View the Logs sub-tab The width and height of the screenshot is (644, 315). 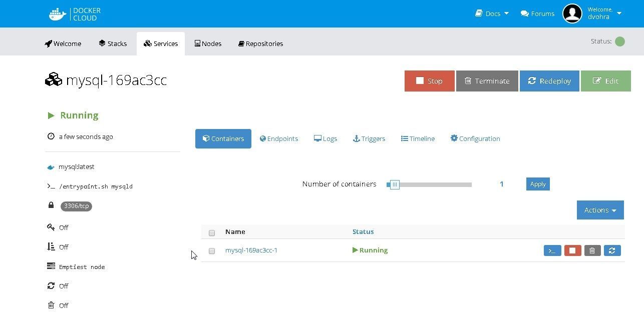pyautogui.click(x=326, y=138)
